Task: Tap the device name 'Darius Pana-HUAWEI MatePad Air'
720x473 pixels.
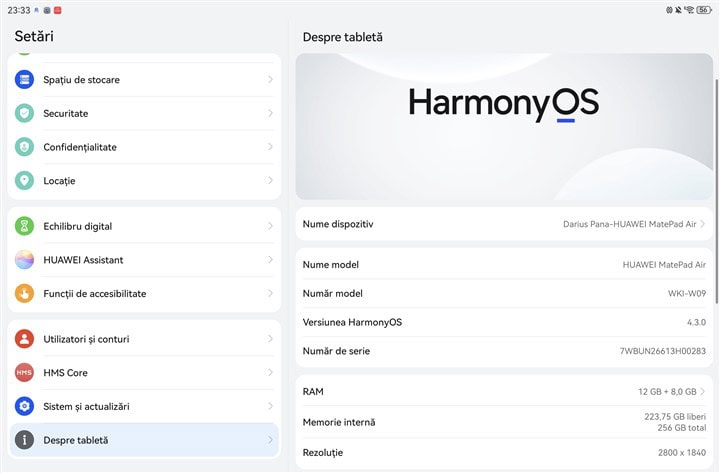Action: (x=630, y=224)
